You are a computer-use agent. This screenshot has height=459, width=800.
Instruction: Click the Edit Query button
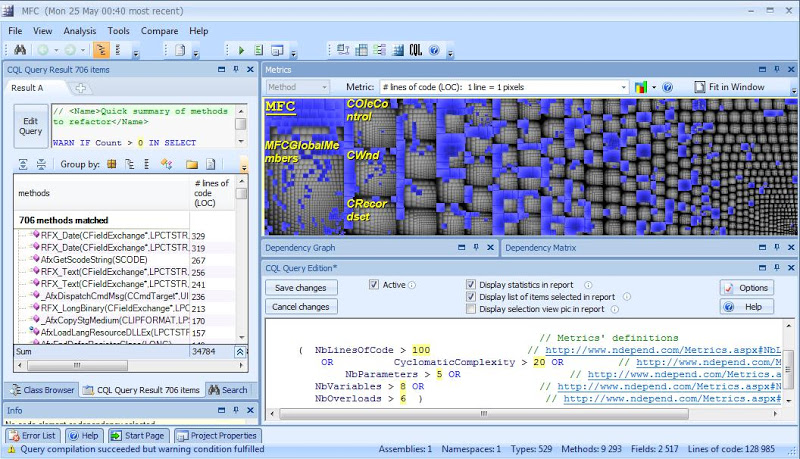tap(31, 126)
